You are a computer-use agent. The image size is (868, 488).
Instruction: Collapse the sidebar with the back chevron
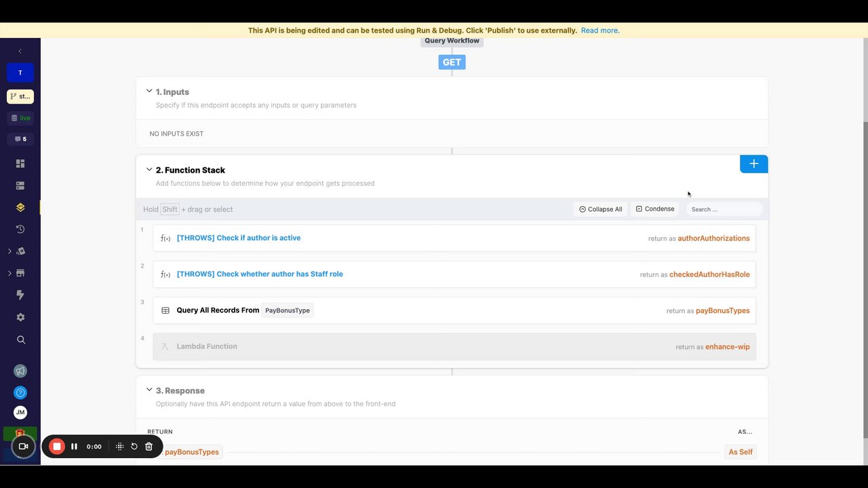(20, 52)
